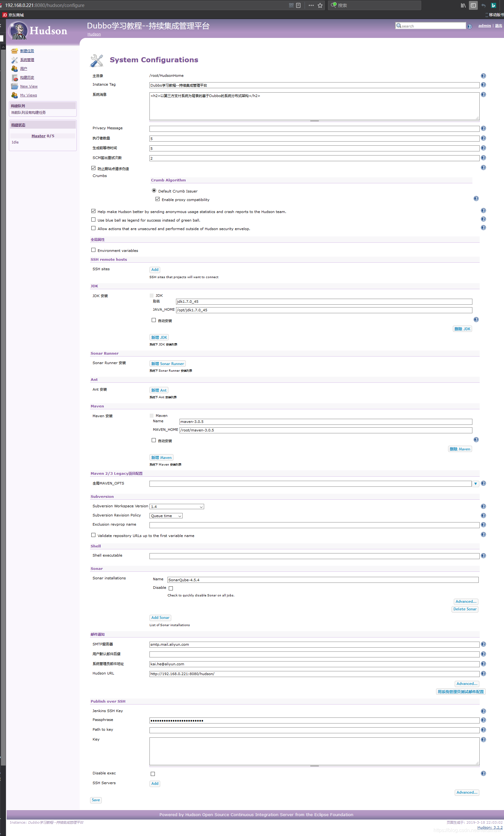Open help for the Maven 自动安装 option
The width and height of the screenshot is (504, 836).
[x=476, y=440]
